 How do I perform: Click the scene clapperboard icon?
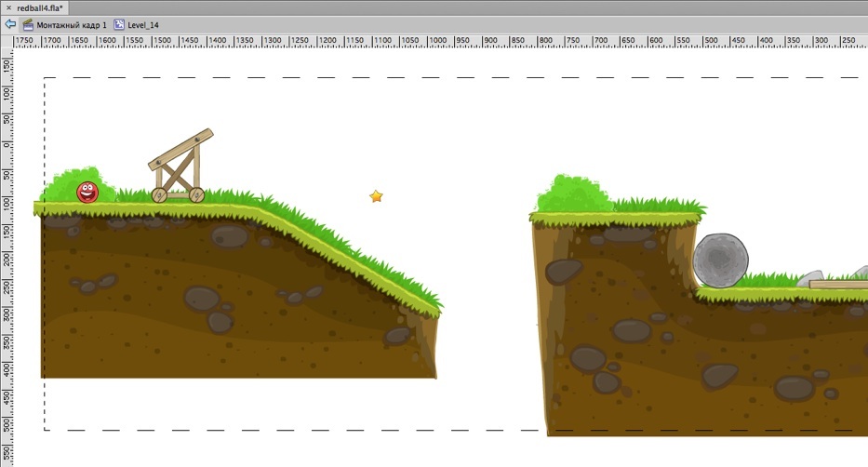(28, 24)
